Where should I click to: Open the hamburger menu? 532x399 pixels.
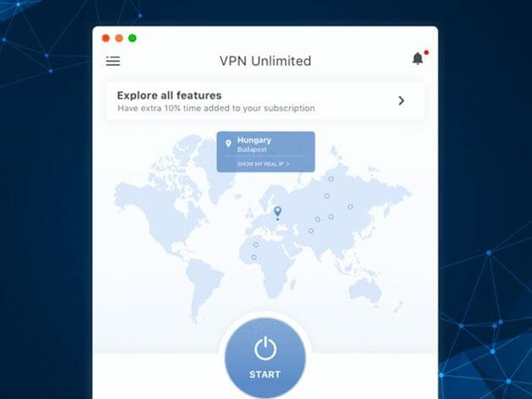112,61
